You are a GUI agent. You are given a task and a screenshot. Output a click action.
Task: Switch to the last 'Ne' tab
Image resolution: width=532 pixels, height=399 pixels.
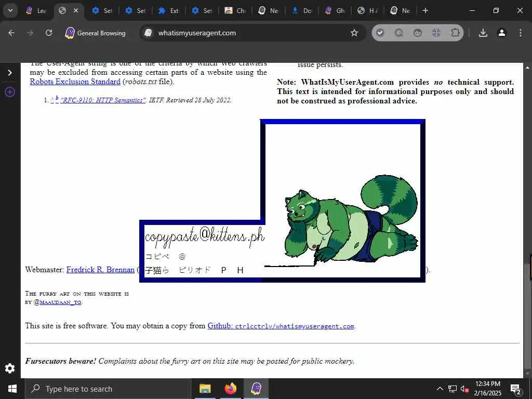click(x=401, y=11)
